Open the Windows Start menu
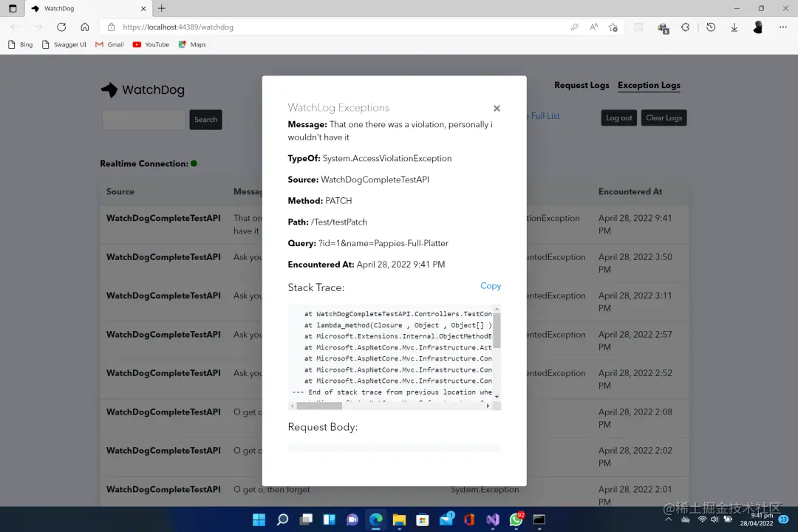The height and width of the screenshot is (532, 798). click(x=259, y=519)
